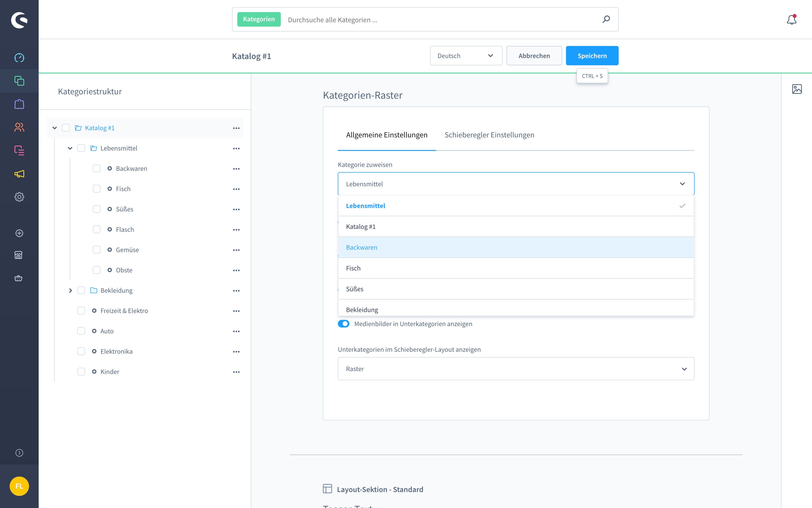812x508 pixels.
Task: Open Elektronika category in tree
Action: [x=116, y=351]
